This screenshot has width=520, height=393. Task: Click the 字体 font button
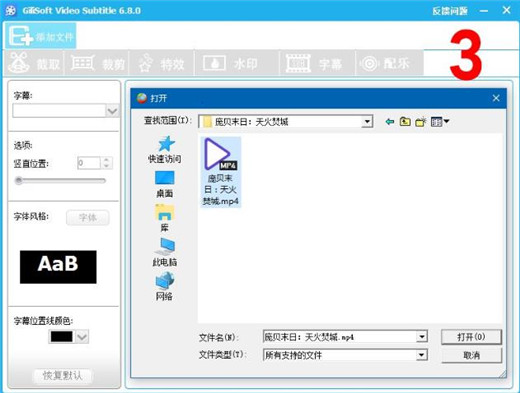tap(88, 218)
